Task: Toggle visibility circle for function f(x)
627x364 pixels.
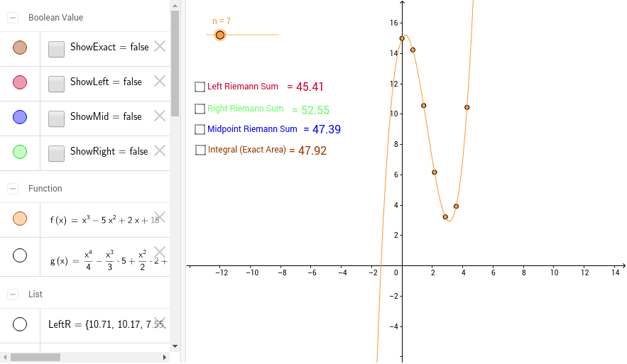Action: click(x=20, y=219)
